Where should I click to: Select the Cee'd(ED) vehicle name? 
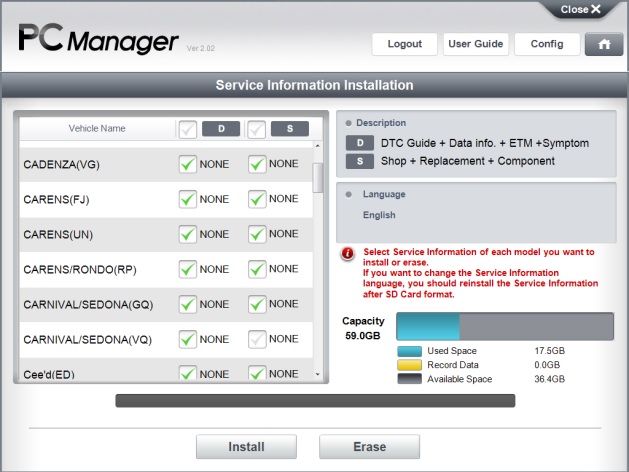click(49, 374)
